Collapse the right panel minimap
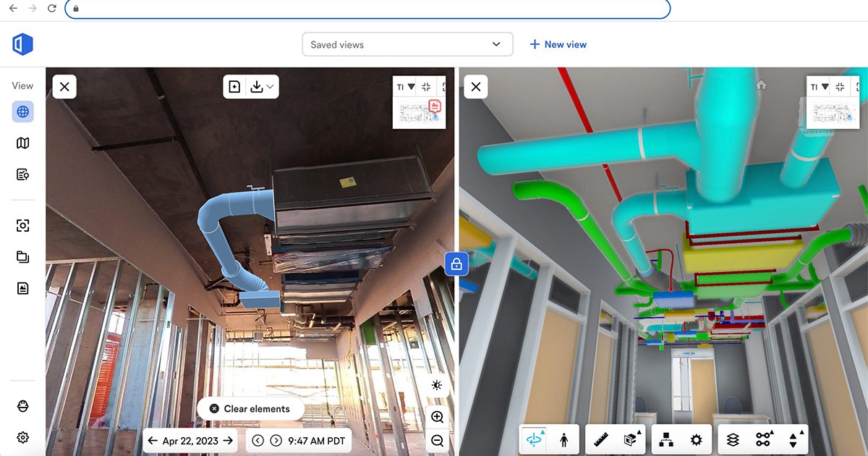The height and width of the screenshot is (456, 868). pos(840,87)
